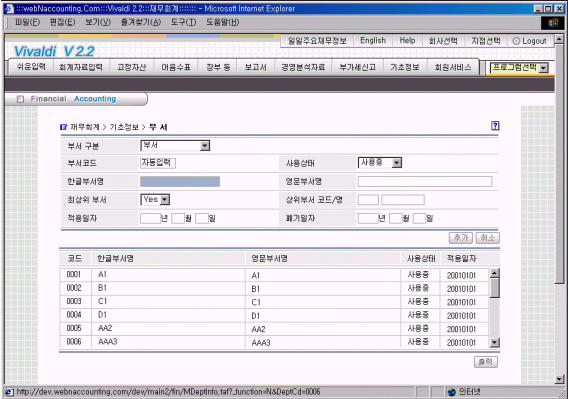
Task: Select the 쉬운입력 navigation tab
Action: (x=31, y=67)
